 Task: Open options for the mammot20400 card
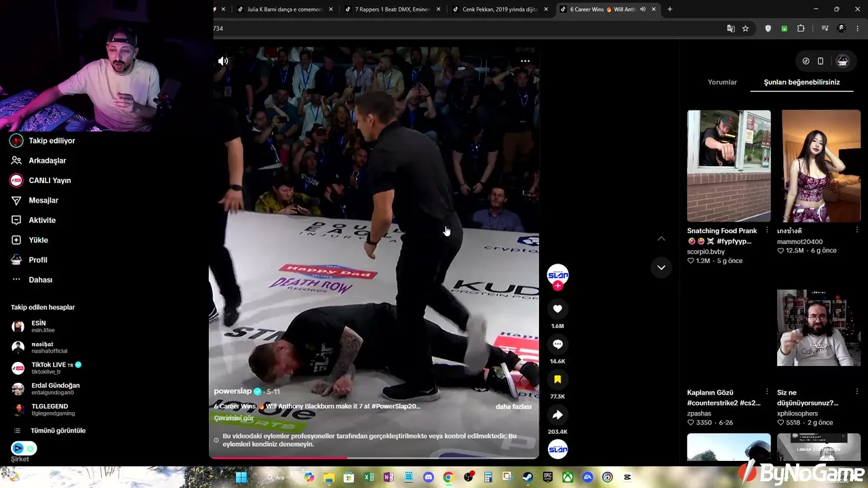(856, 231)
